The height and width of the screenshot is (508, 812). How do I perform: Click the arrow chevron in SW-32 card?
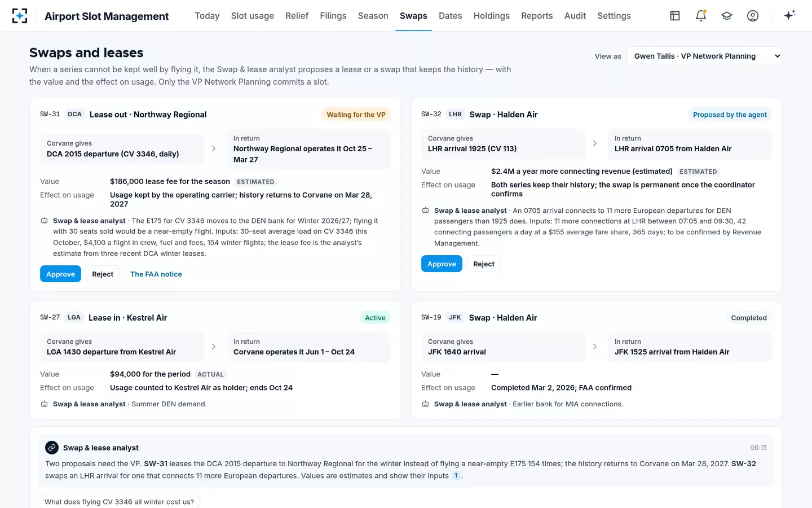pyautogui.click(x=595, y=143)
